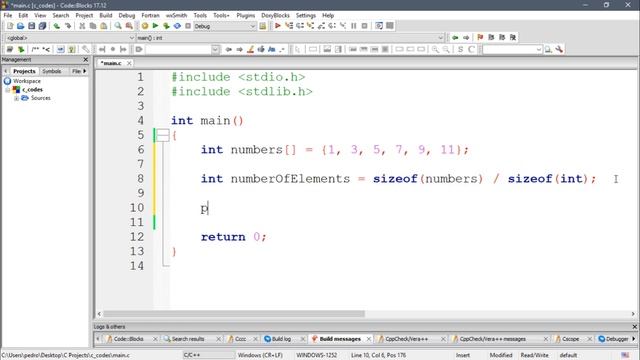Viewport: 640px width, 360px height.
Task: Expand the search text combo box
Action: (215, 49)
